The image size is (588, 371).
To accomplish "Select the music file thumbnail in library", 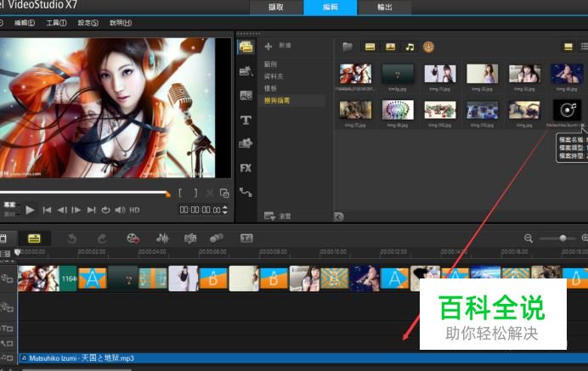I will click(567, 110).
